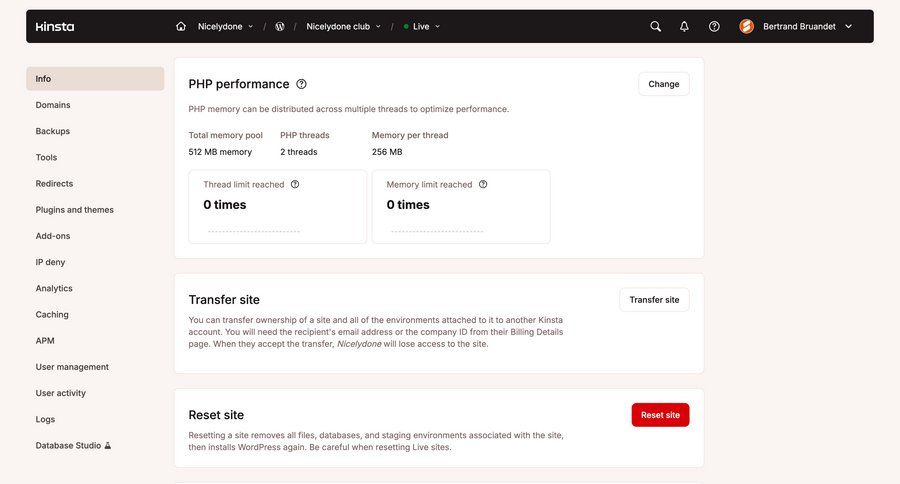900x484 pixels.
Task: Expand the Nicelydone club site dropdown
Action: point(343,27)
